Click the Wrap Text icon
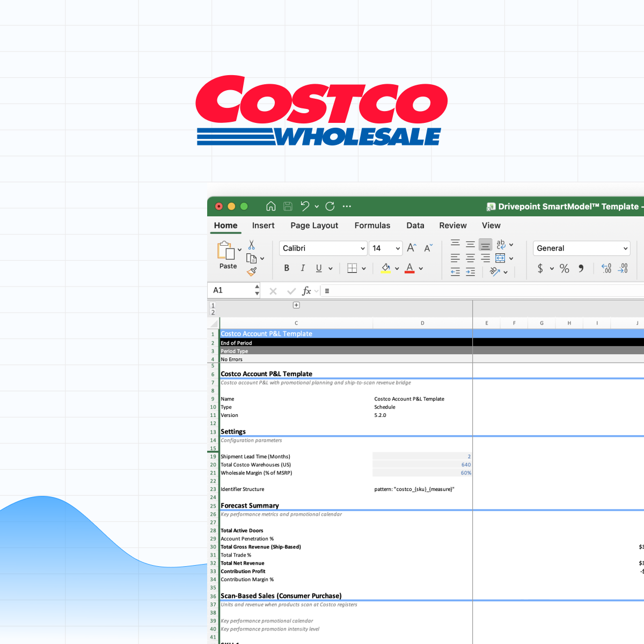The width and height of the screenshot is (644, 644). tap(501, 244)
